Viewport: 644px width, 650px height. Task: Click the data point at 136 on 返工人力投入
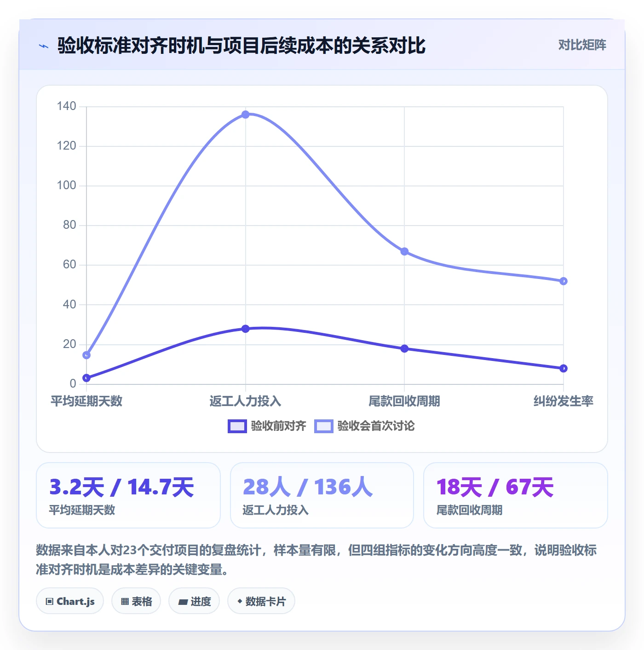[x=246, y=115]
